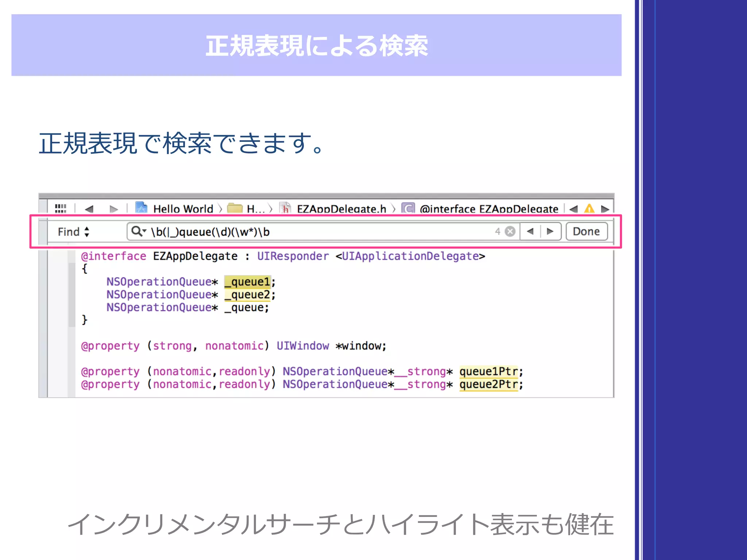The image size is (747, 560).
Task: Click highlighted queue1Ptr match
Action: click(489, 372)
